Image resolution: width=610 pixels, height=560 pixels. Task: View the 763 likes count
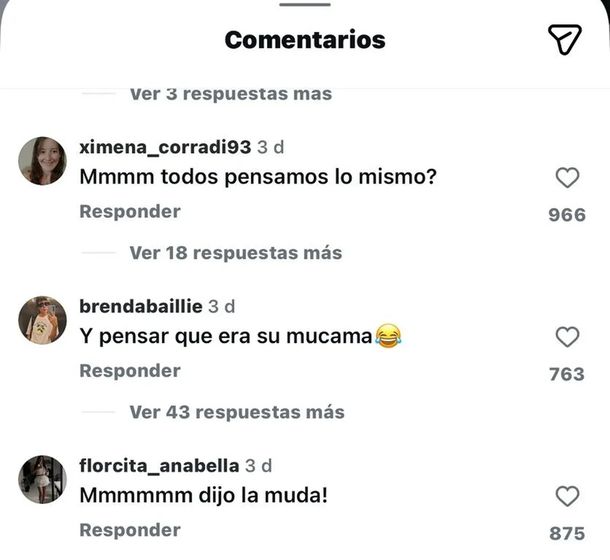coord(567,374)
